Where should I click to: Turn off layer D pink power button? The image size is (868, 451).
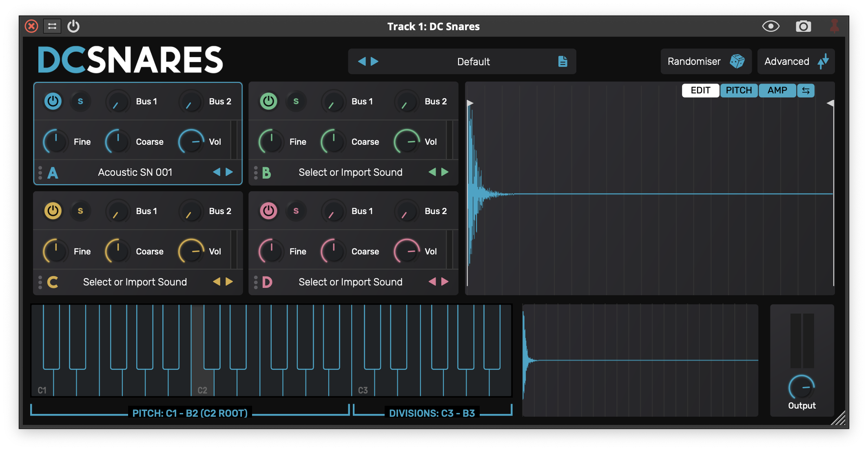268,211
